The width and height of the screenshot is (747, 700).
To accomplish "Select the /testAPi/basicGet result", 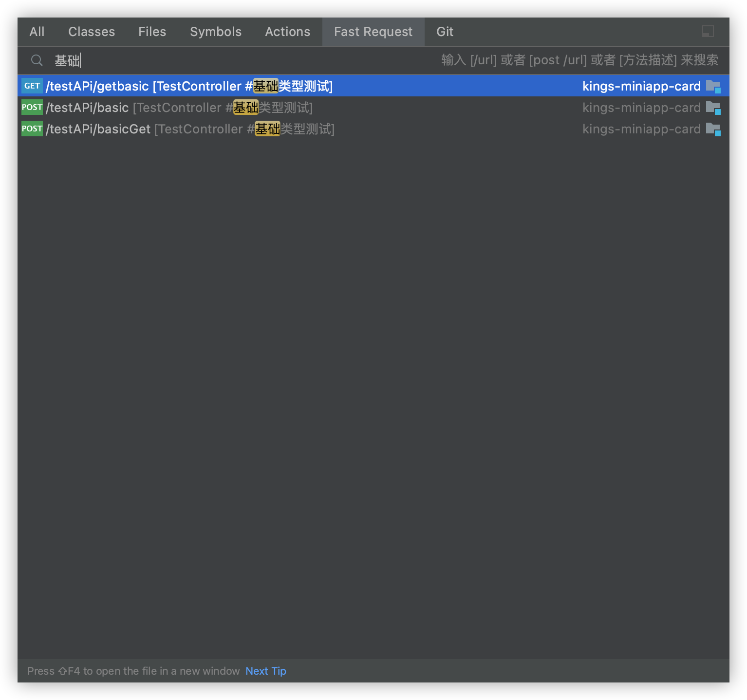I will pyautogui.click(x=373, y=129).
